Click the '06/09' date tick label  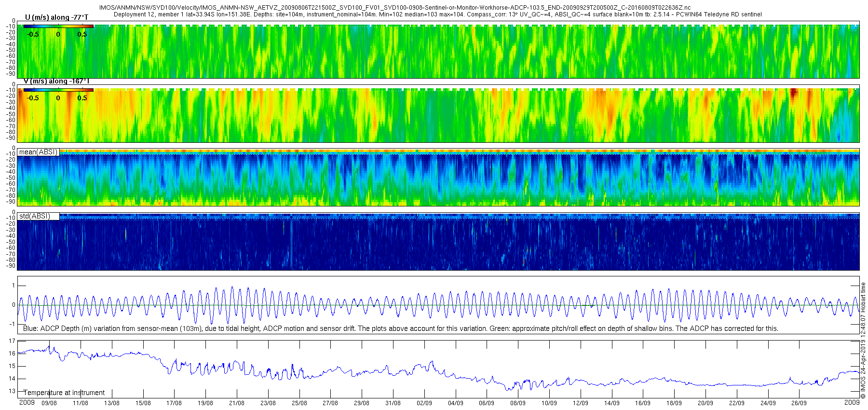(487, 403)
